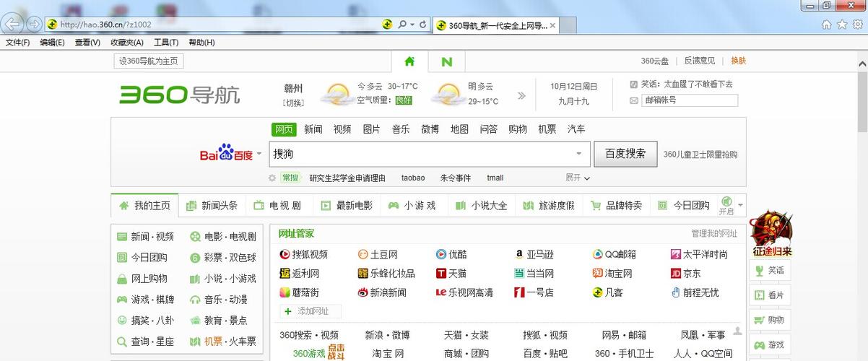868x361 pixels.
Task: Switch to 今日团购 navigation tab
Action: point(683,205)
